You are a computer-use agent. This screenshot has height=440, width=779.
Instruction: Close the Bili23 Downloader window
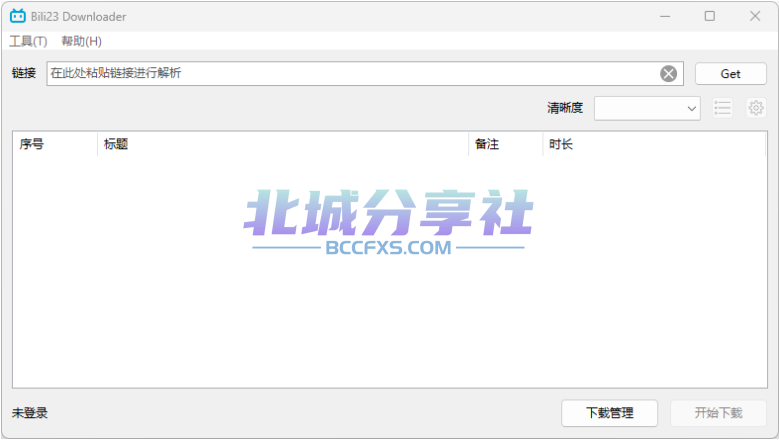[x=755, y=16]
